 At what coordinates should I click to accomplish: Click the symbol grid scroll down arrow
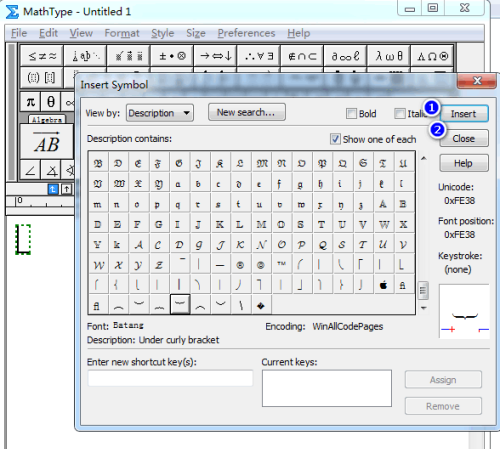424,308
